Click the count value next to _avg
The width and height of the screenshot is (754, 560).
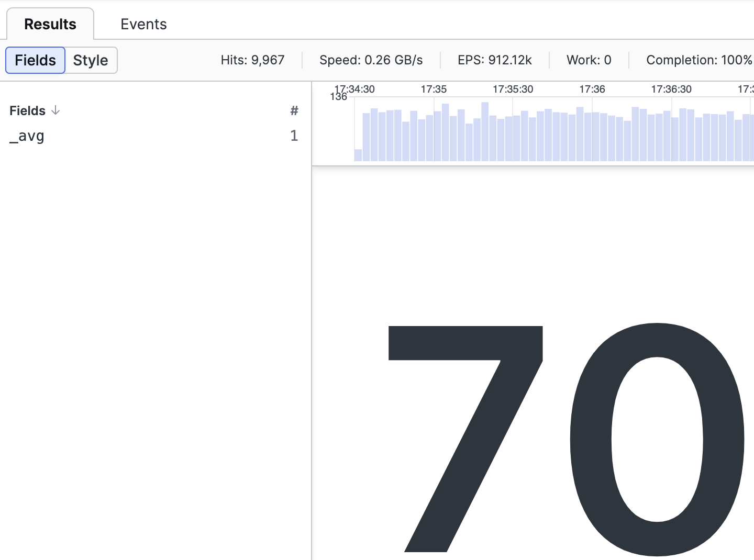click(294, 136)
